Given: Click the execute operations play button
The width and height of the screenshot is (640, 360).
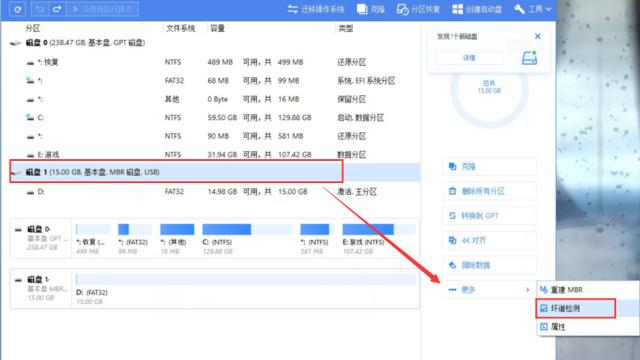Looking at the screenshot, I should 102,9.
